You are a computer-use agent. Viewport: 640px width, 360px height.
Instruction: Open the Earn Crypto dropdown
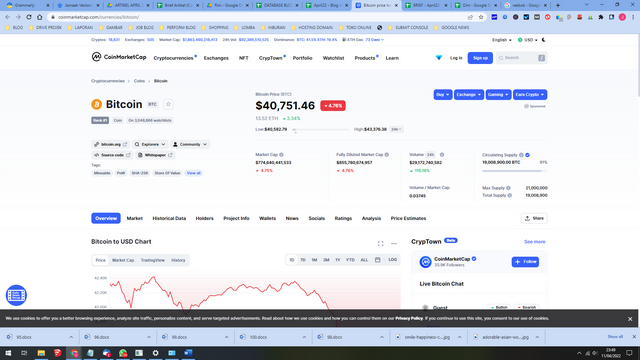[x=530, y=95]
